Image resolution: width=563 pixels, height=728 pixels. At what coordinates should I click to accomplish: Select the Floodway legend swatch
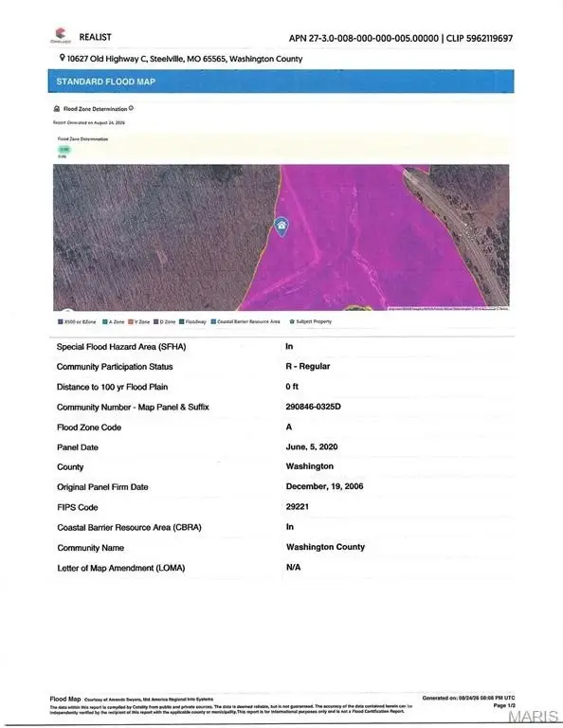(182, 321)
